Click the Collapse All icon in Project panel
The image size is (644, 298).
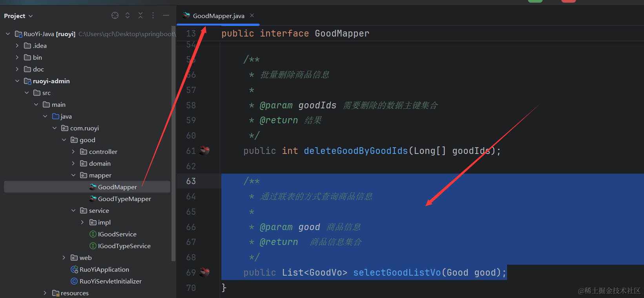click(x=140, y=15)
